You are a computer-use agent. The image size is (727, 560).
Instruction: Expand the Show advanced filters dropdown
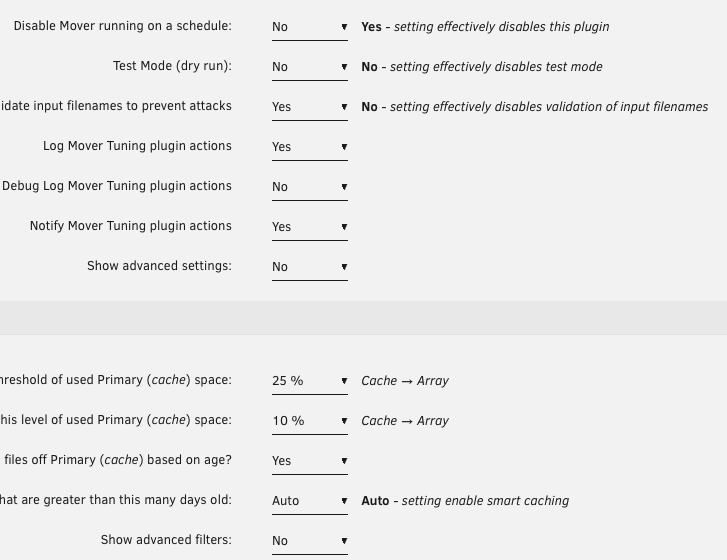[310, 541]
